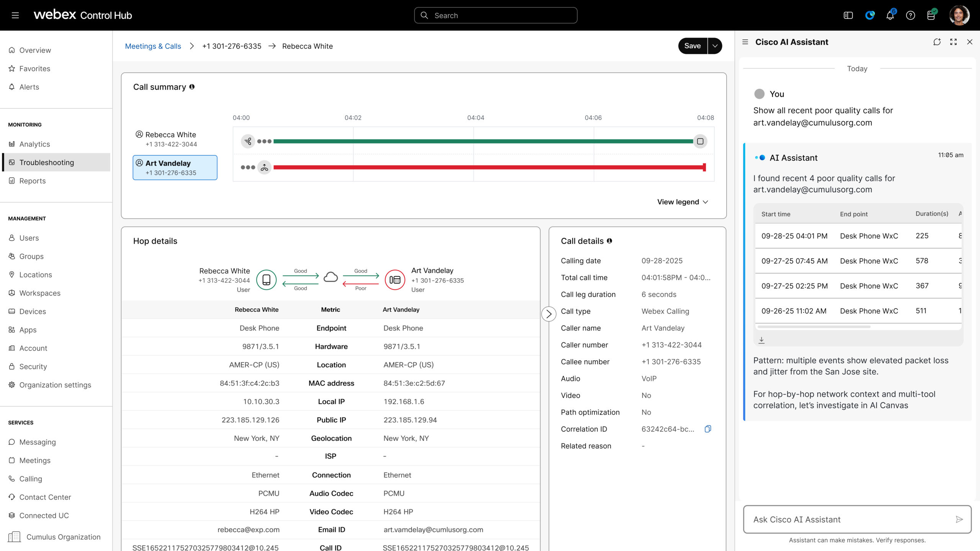Click the horizontal scrollbar under calls table

pyautogui.click(x=813, y=327)
